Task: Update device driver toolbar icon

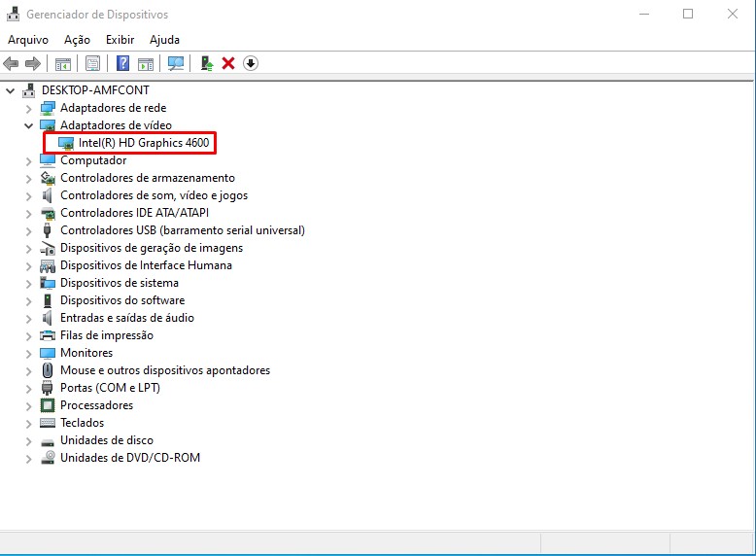Action: click(x=207, y=63)
